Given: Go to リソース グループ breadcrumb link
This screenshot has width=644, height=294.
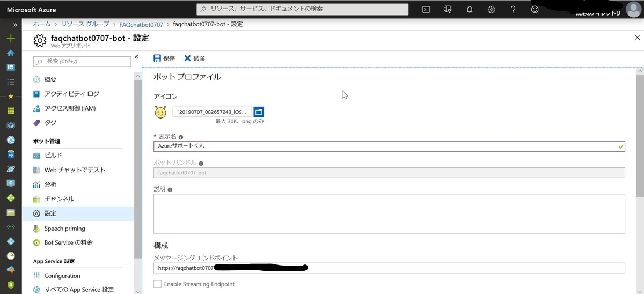Looking at the screenshot, I should [x=85, y=24].
